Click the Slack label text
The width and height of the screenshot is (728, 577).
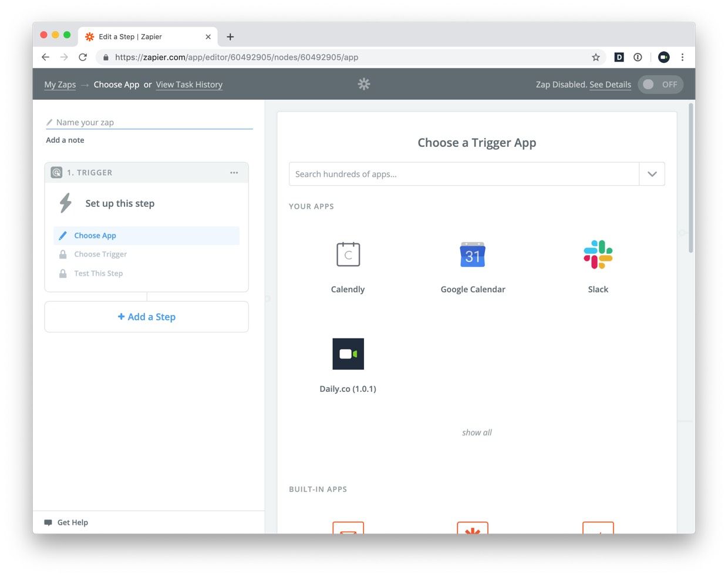tap(598, 289)
